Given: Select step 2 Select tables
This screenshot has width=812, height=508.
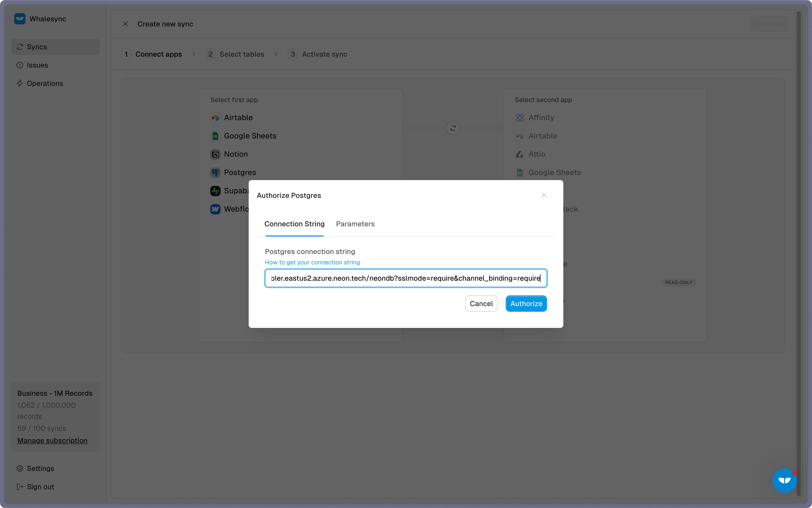Looking at the screenshot, I should click(235, 54).
